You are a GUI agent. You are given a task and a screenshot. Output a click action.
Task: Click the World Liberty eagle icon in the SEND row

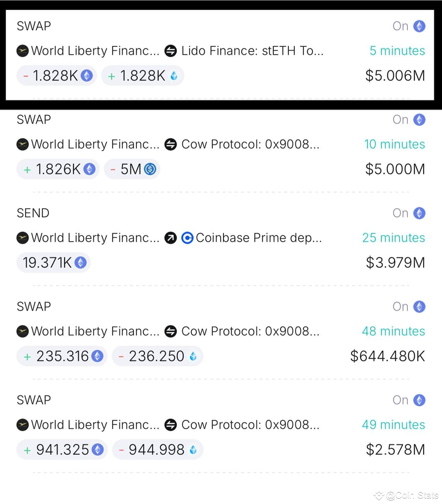(x=23, y=238)
